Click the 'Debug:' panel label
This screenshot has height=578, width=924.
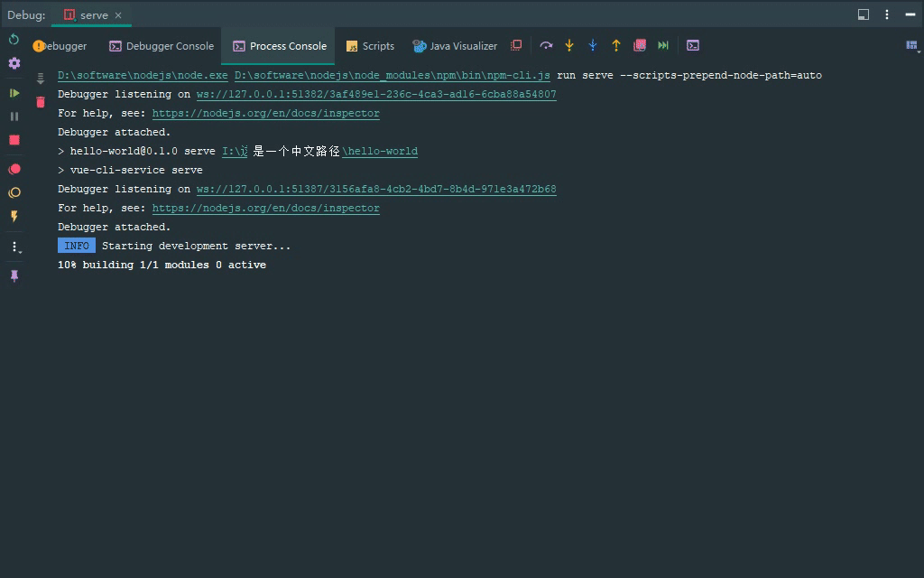(26, 15)
